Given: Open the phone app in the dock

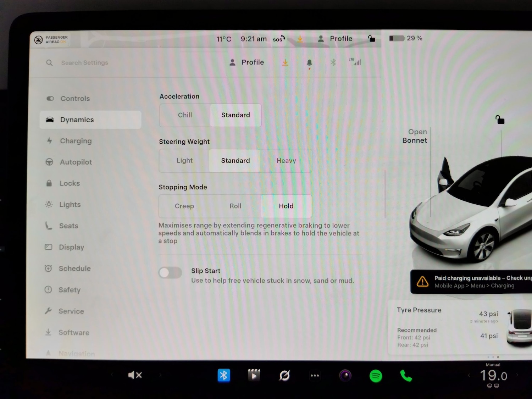Looking at the screenshot, I should pyautogui.click(x=405, y=375).
